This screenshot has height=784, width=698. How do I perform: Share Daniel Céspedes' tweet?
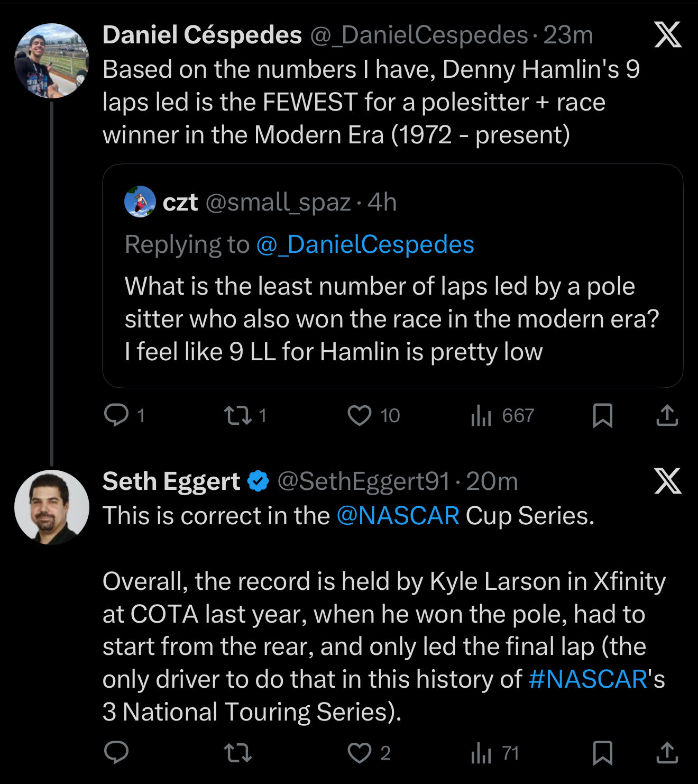tap(667, 415)
